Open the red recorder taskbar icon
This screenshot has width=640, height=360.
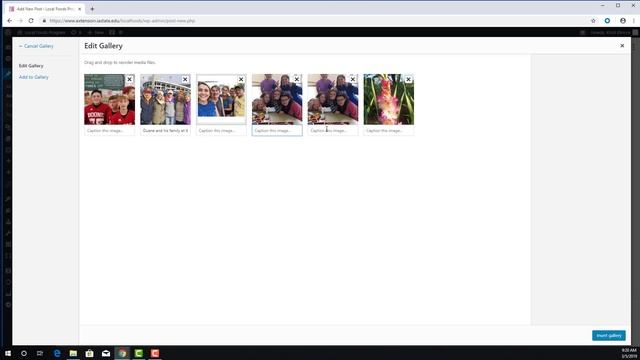coord(155,353)
